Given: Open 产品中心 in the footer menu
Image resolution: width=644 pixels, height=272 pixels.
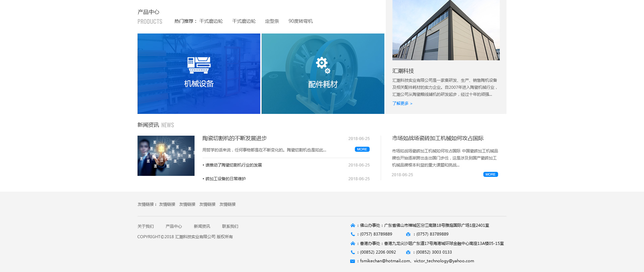Looking at the screenshot, I should coord(174,226).
